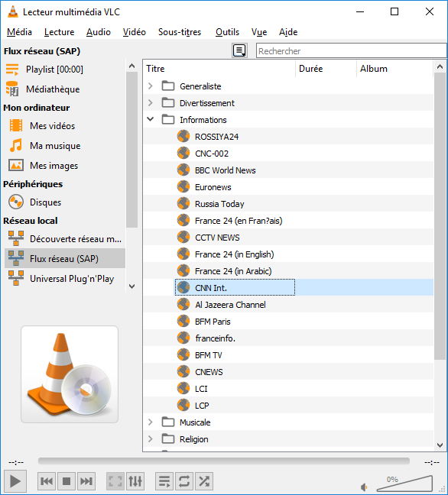Image resolution: width=448 pixels, height=495 pixels.
Task: Toggle loop repeat mode
Action: coord(184,481)
